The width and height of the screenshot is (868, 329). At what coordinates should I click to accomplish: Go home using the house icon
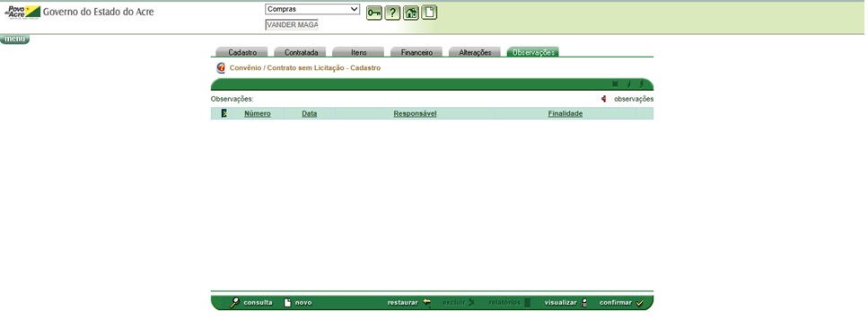click(411, 13)
